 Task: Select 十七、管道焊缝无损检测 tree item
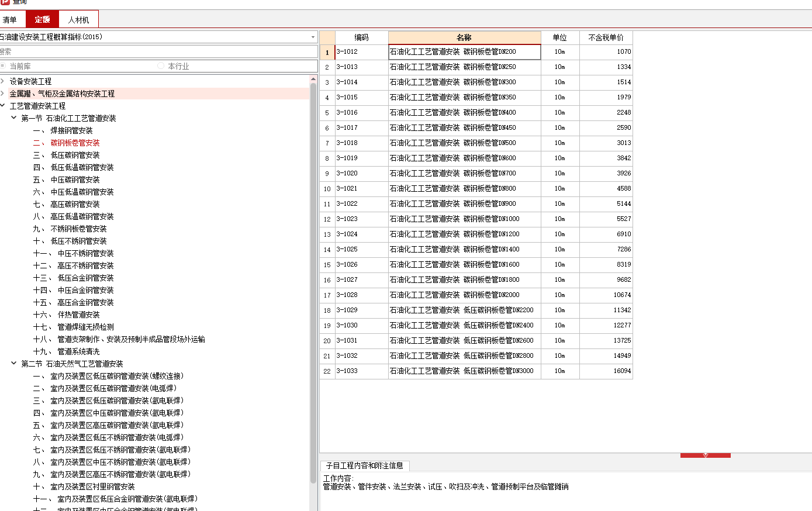[73, 327]
